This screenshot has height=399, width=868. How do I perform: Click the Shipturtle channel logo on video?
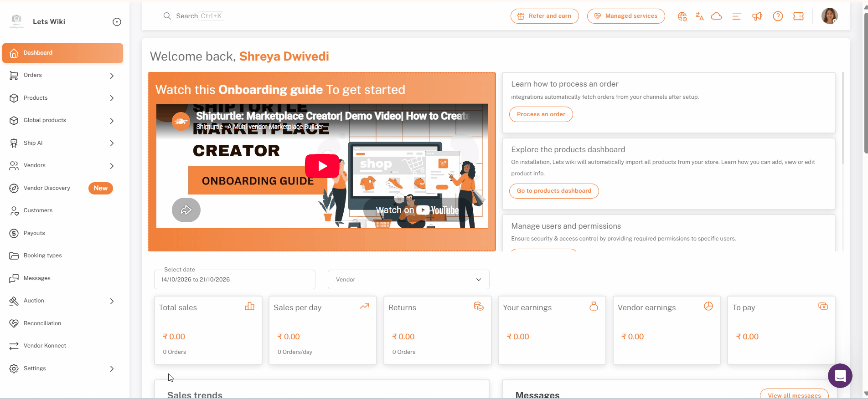181,121
